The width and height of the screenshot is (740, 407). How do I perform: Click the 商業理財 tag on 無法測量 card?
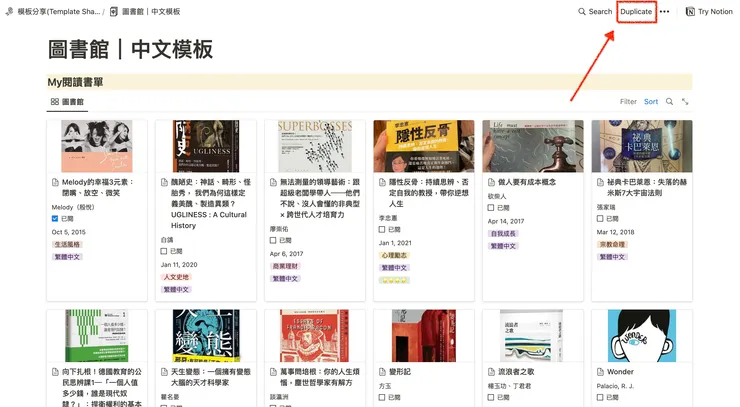tap(285, 266)
